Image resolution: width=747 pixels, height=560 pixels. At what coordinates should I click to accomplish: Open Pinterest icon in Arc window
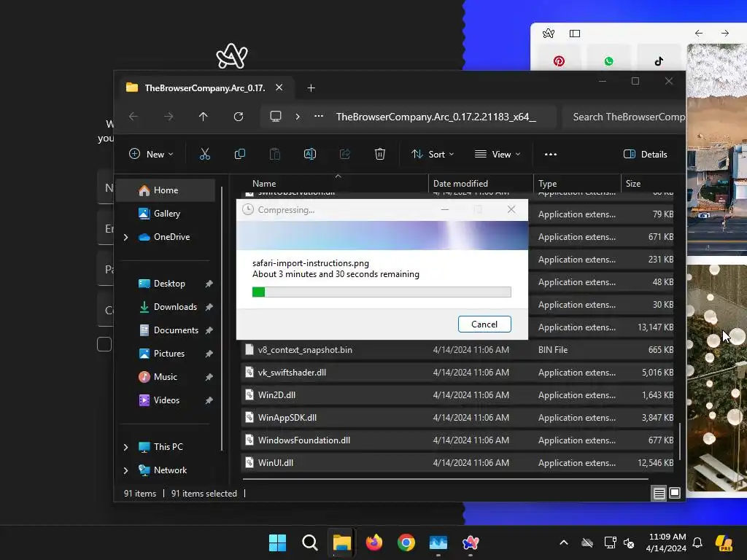pyautogui.click(x=559, y=61)
